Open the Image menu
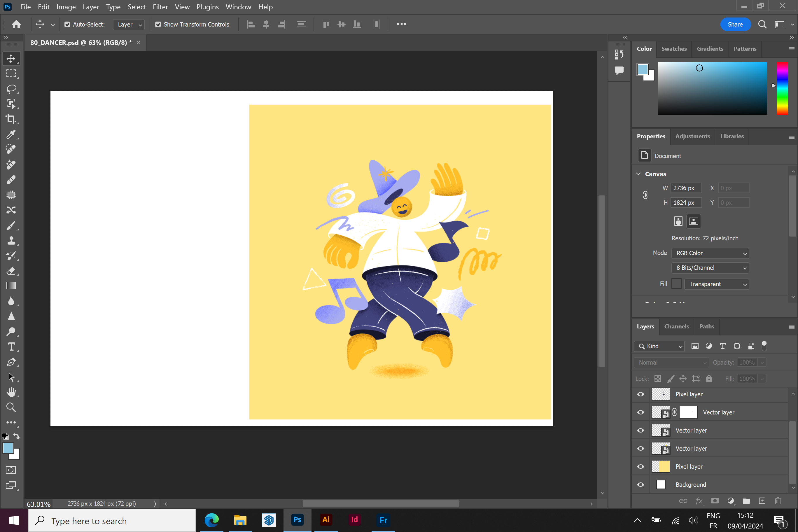The height and width of the screenshot is (532, 798). [x=66, y=7]
